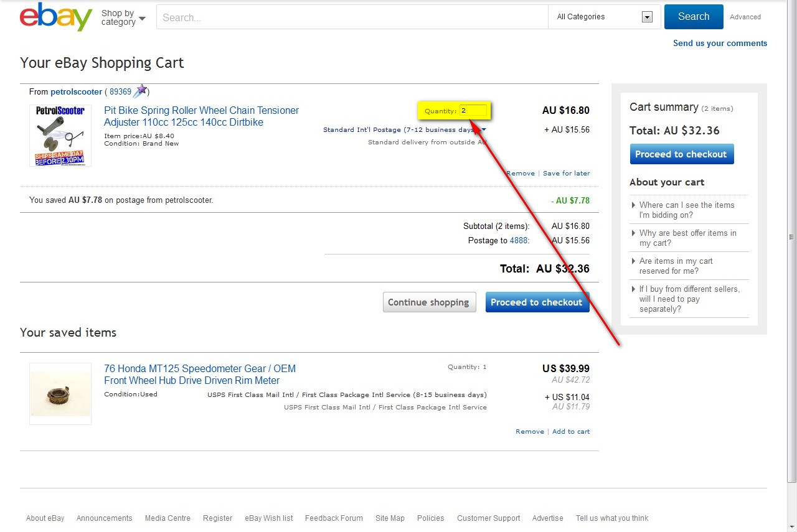Click the Honda speedometer gear thumbnail
797x532 pixels.
tap(60, 394)
